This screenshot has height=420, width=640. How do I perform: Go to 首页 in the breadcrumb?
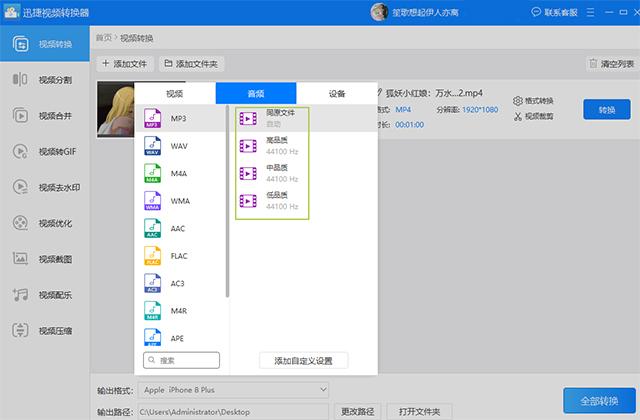tap(104, 38)
